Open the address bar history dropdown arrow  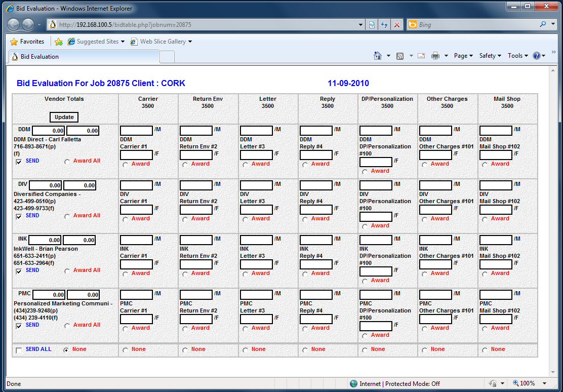coord(360,25)
